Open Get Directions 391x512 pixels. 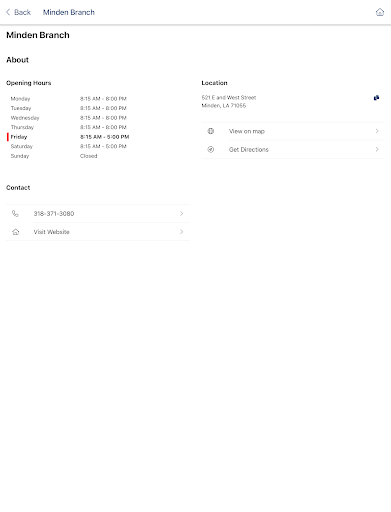(293, 149)
